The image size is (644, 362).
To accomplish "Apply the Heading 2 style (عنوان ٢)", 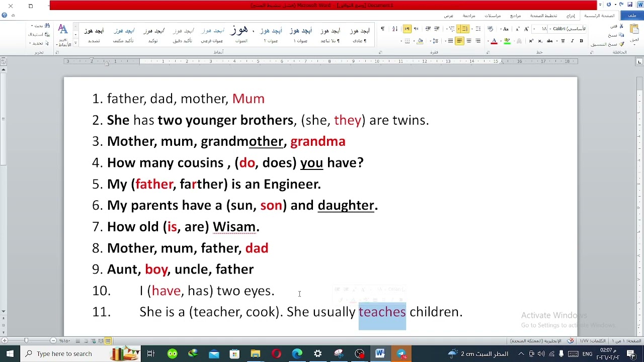I will pyautogui.click(x=271, y=34).
